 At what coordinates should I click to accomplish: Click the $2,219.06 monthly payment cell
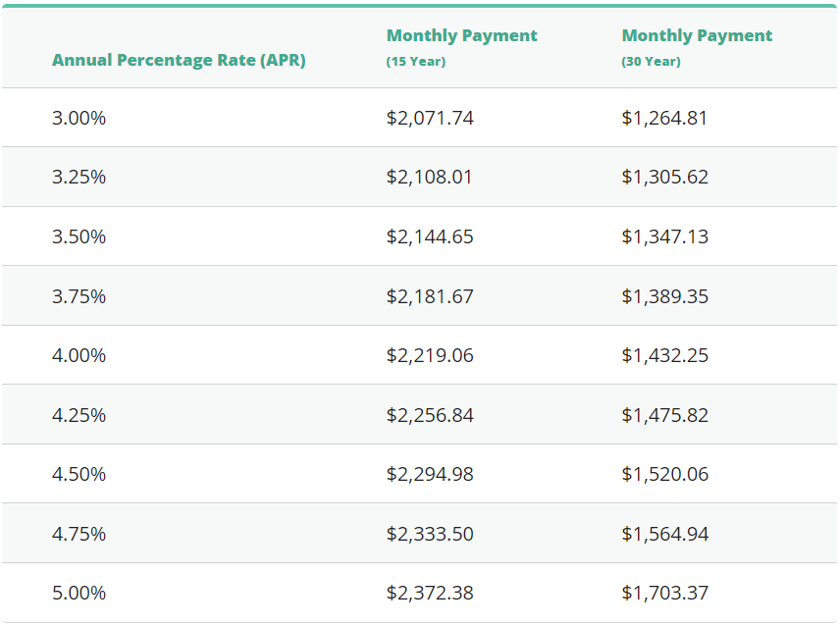click(430, 355)
